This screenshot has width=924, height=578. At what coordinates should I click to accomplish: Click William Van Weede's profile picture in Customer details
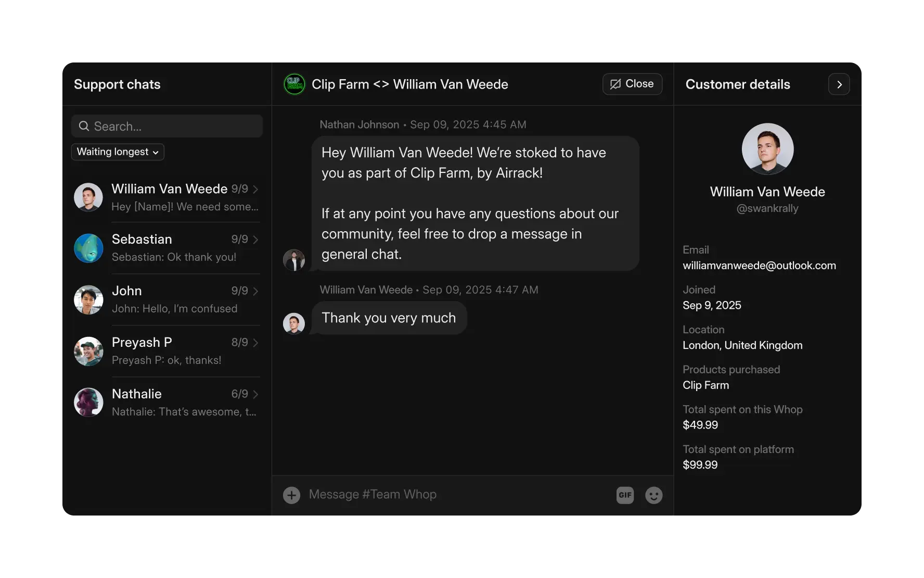pyautogui.click(x=767, y=149)
